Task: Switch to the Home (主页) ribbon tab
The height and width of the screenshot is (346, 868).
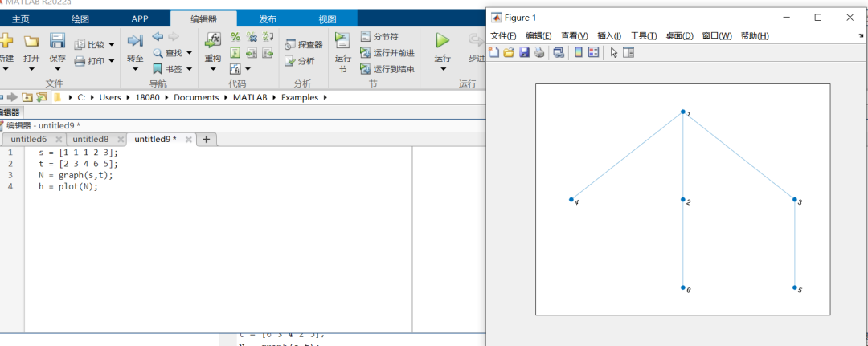Action: (20, 19)
